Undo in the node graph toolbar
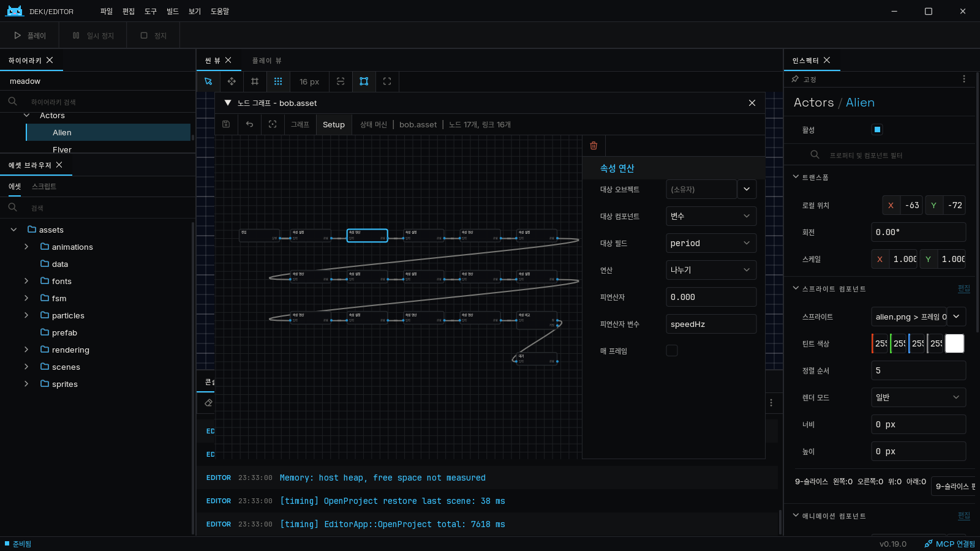Image resolution: width=980 pixels, height=551 pixels. click(249, 124)
